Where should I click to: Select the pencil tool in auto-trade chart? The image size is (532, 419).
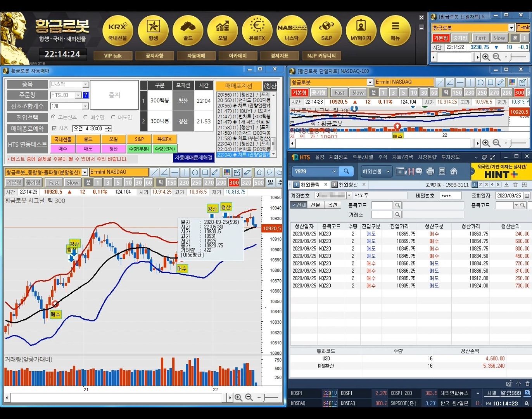[215, 172]
